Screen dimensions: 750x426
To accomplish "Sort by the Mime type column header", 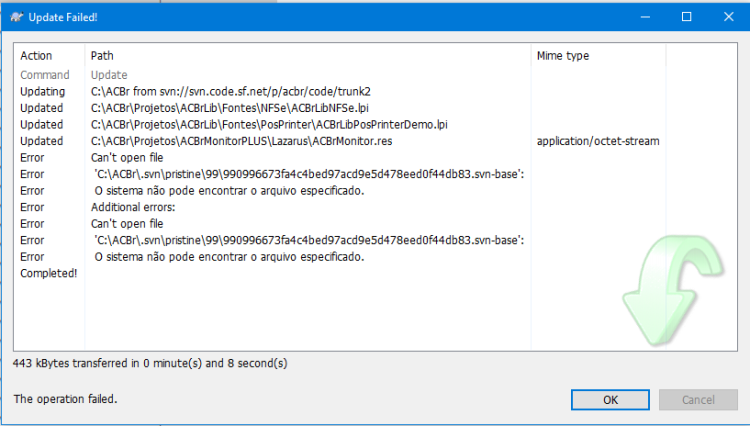I will pyautogui.click(x=598, y=55).
